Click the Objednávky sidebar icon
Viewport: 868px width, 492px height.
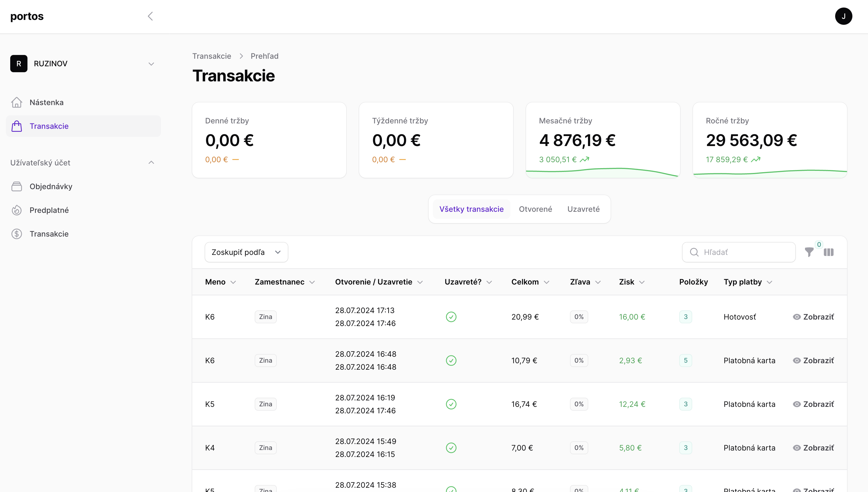[x=16, y=186]
